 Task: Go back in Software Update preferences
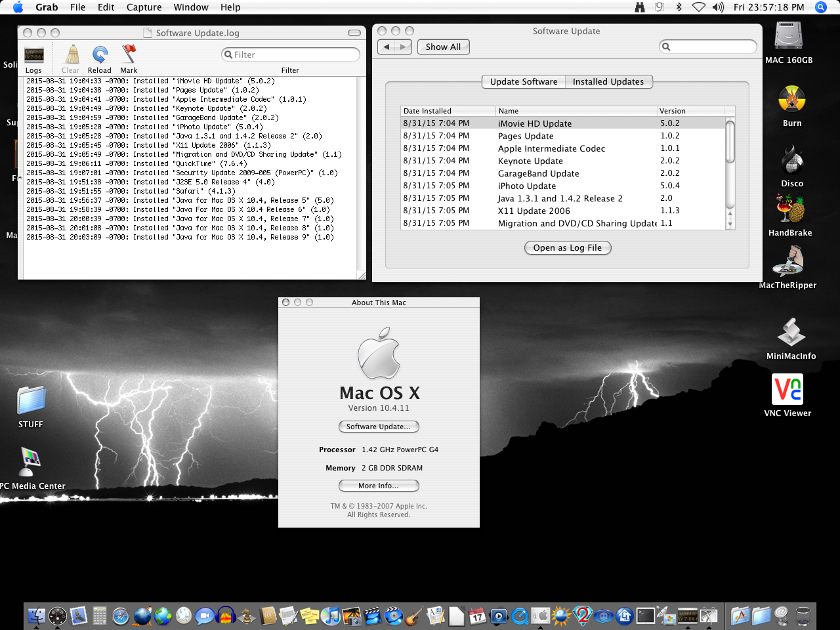click(387, 47)
